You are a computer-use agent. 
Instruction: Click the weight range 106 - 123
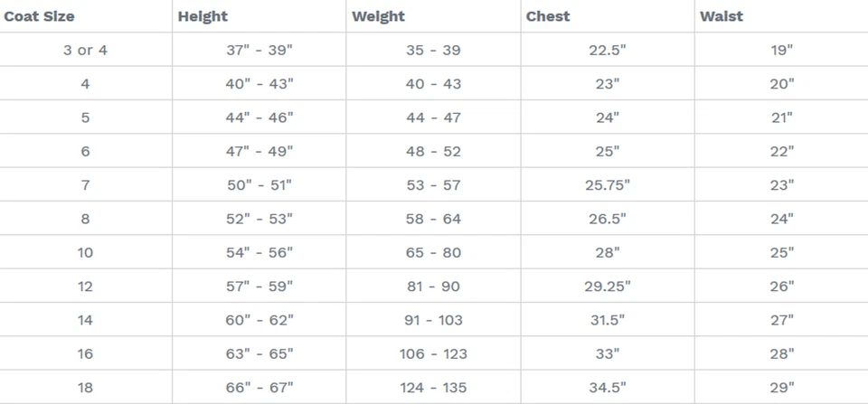[x=433, y=353]
